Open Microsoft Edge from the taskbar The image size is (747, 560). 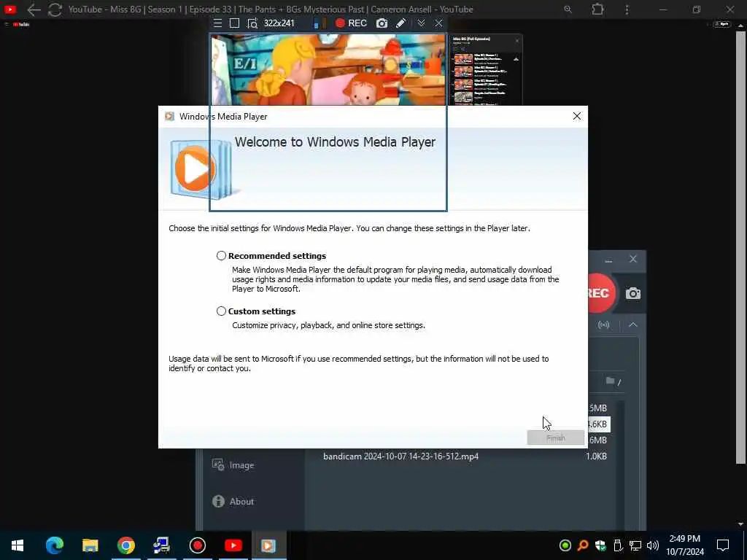[x=54, y=545]
